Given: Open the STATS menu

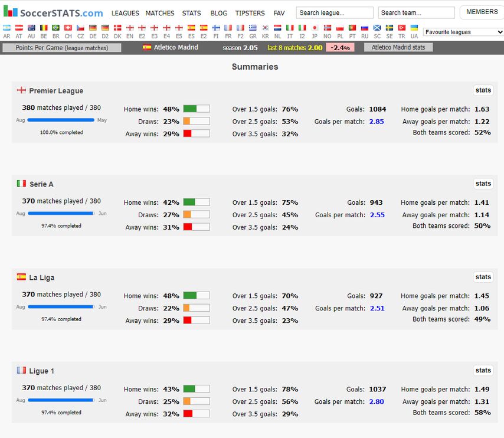Looking at the screenshot, I should coord(191,13).
